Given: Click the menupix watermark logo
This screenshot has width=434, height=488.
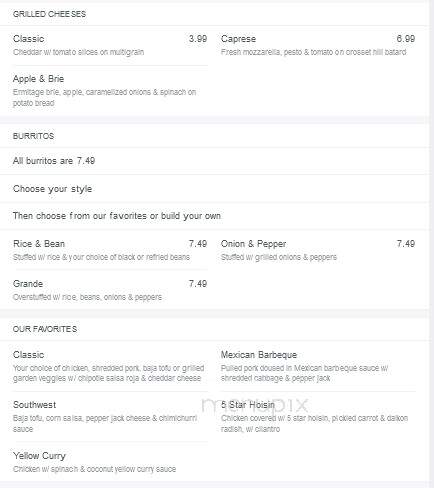Looking at the screenshot, I should (255, 405).
